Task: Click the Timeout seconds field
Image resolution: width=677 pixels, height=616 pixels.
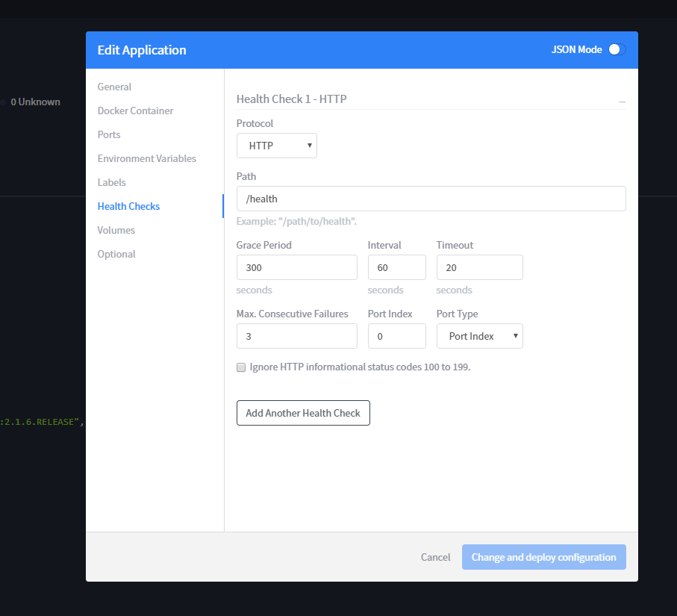Action: pyautogui.click(x=479, y=267)
